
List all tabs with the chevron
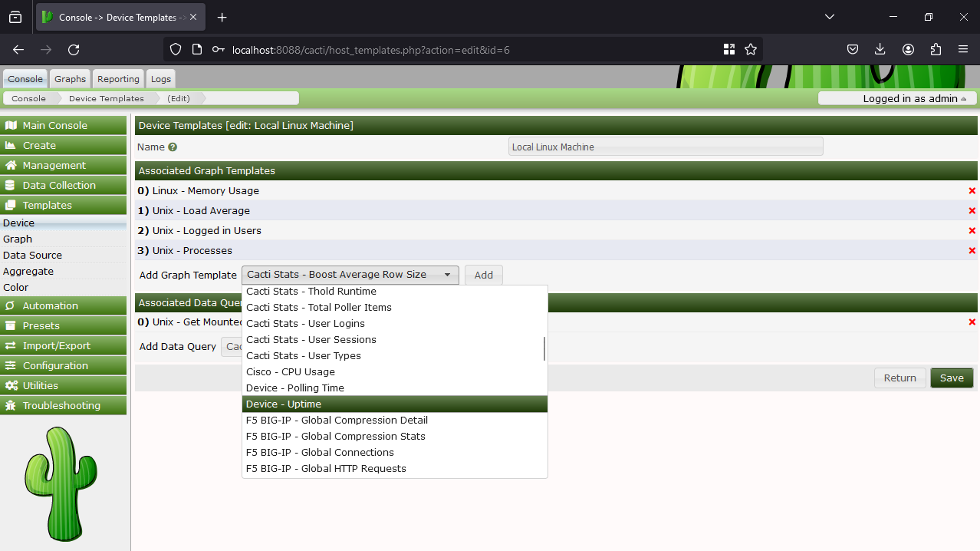click(830, 17)
